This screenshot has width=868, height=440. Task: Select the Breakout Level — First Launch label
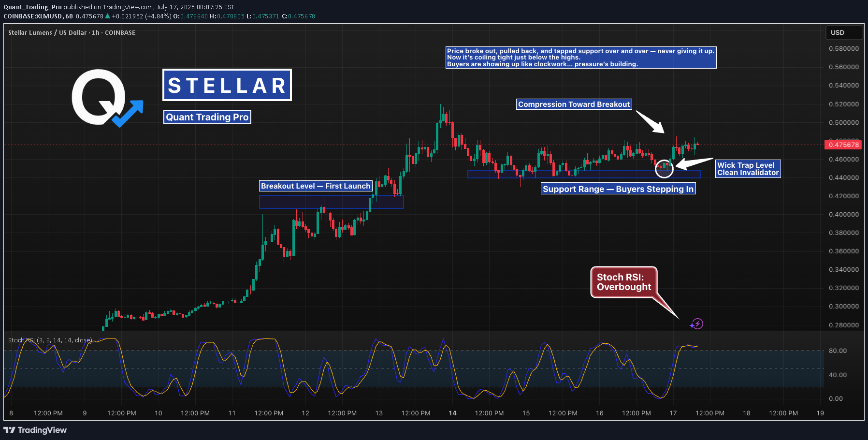coord(316,186)
